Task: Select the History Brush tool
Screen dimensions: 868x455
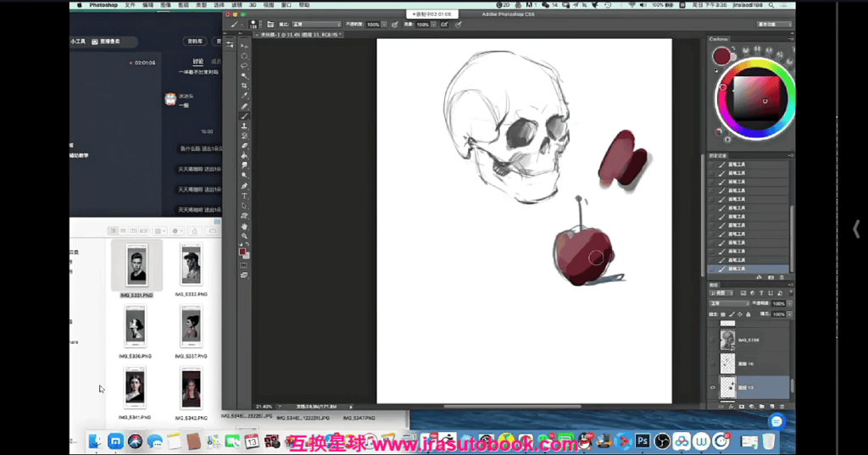Action: click(x=244, y=136)
